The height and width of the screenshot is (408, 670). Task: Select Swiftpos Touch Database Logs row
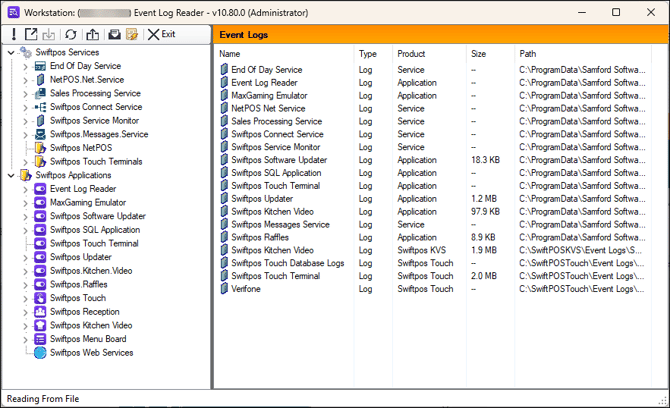click(434, 263)
